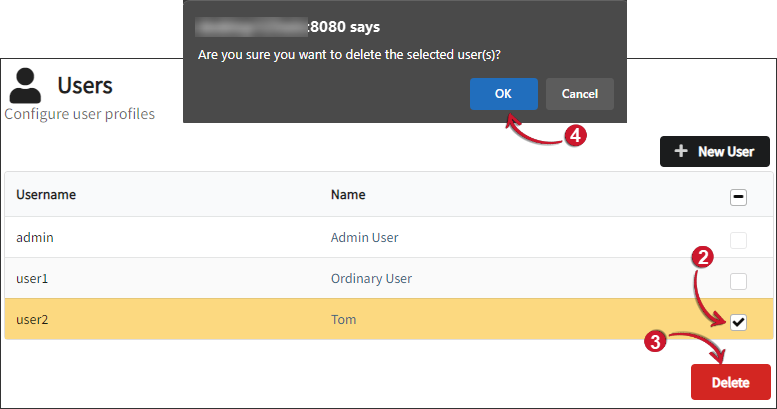777x409 pixels.
Task: Select the 'user1' username cell
Action: click(32, 279)
